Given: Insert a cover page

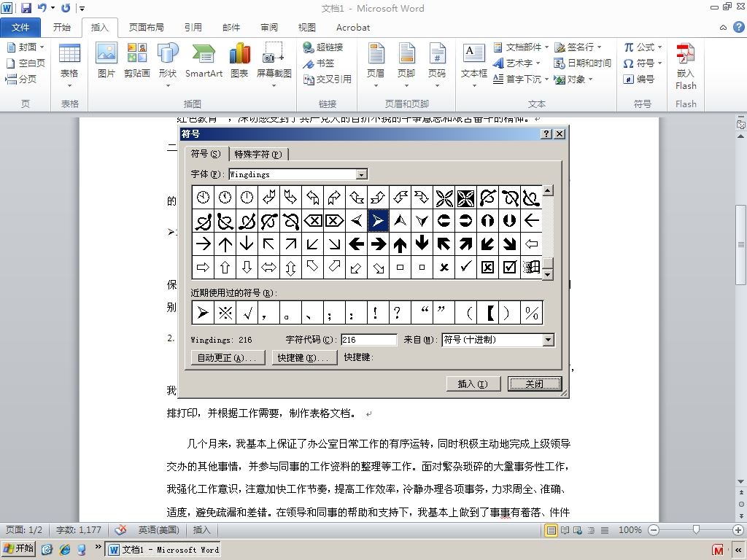Looking at the screenshot, I should pyautogui.click(x=26, y=47).
